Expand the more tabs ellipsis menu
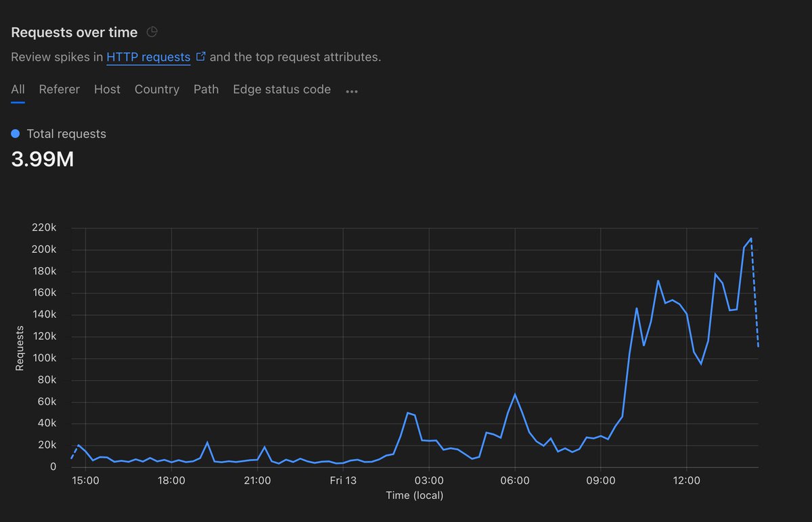This screenshot has width=812, height=522. pyautogui.click(x=352, y=91)
